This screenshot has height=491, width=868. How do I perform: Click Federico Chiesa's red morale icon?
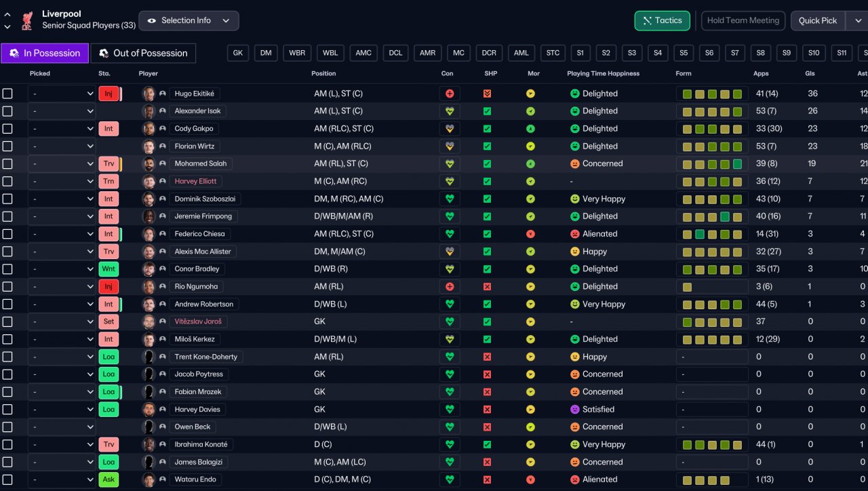(x=531, y=234)
